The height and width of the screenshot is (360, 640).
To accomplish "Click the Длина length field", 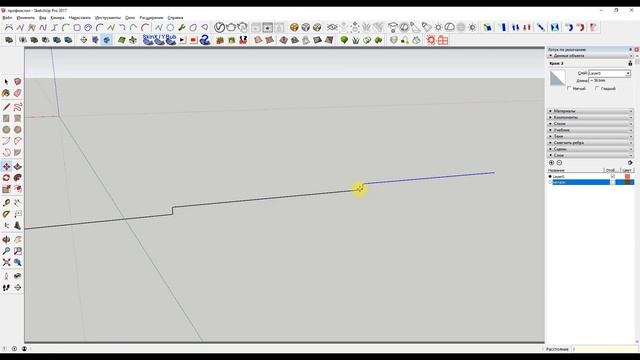I will [x=609, y=80].
